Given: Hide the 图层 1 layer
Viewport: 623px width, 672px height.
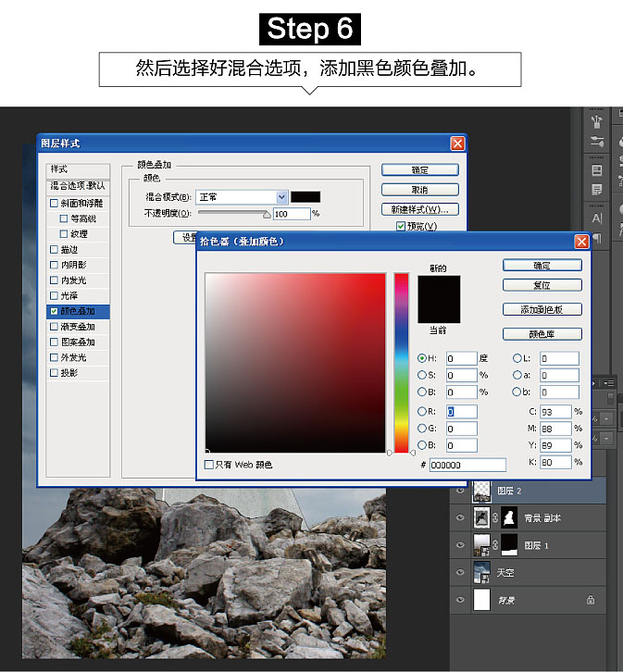Looking at the screenshot, I should click(460, 544).
